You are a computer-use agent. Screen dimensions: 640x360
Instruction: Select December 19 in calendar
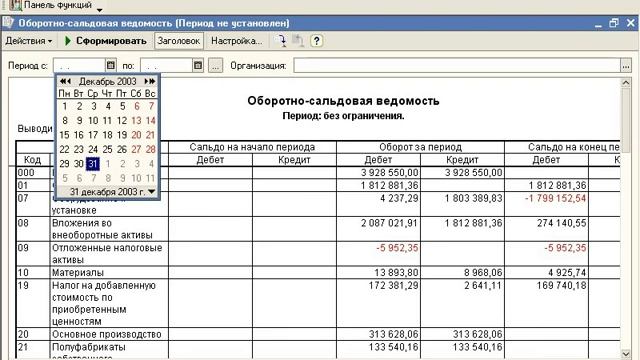pos(122,135)
